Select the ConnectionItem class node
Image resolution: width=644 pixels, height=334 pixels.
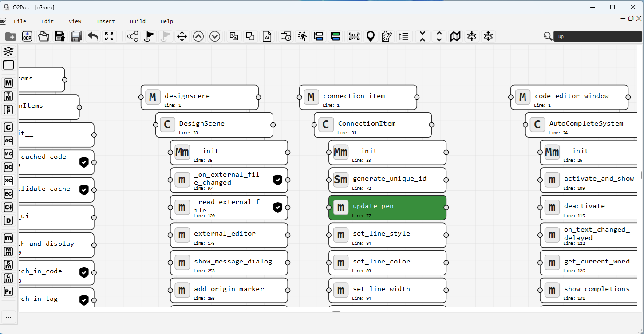click(x=373, y=125)
